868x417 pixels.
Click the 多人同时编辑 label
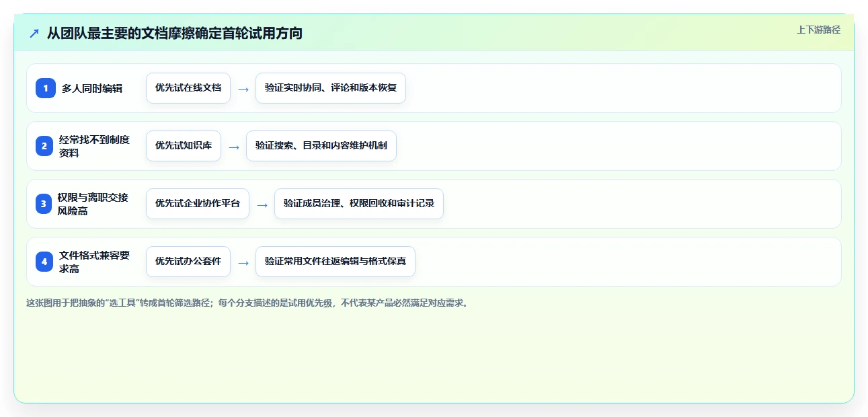click(x=92, y=88)
